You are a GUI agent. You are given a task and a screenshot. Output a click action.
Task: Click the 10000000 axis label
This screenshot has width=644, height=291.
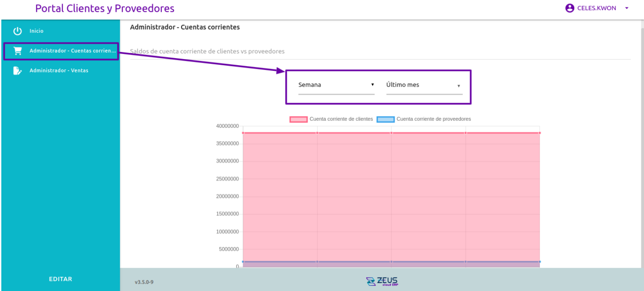point(227,231)
